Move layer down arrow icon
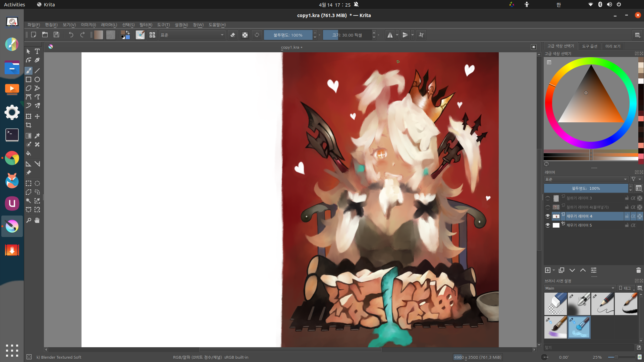This screenshot has height=362, width=644. coord(572,270)
